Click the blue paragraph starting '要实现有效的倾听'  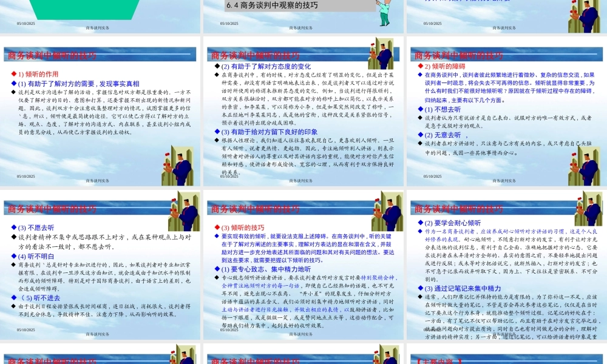[308, 248]
